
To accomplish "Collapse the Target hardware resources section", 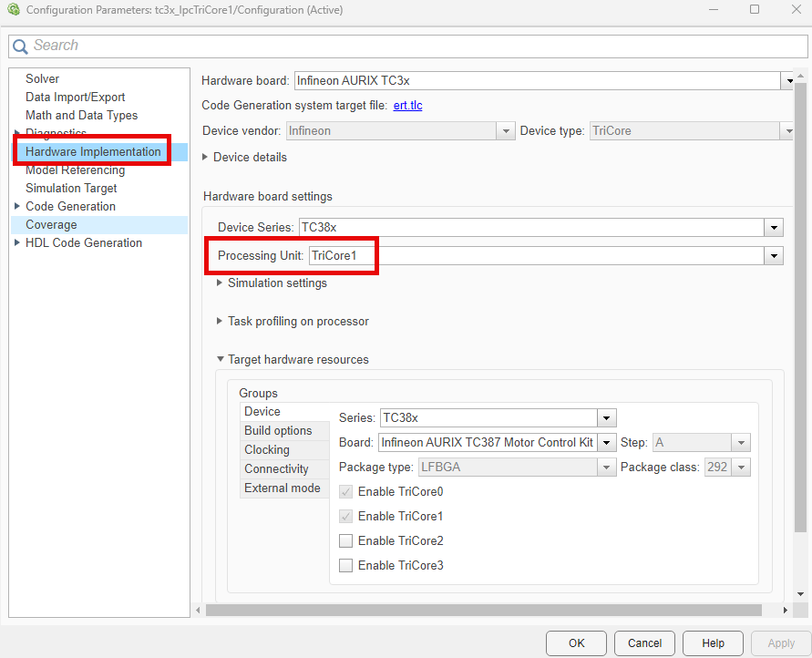I will point(220,359).
